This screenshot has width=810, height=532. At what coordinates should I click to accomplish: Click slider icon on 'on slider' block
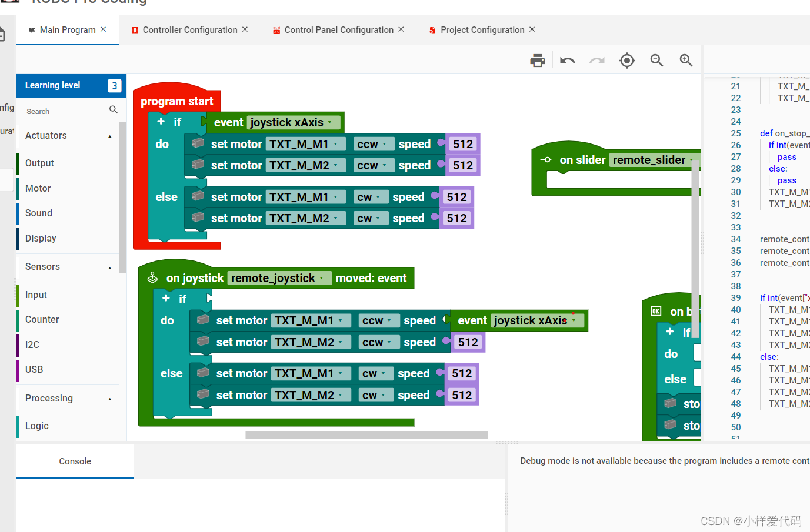coord(545,160)
